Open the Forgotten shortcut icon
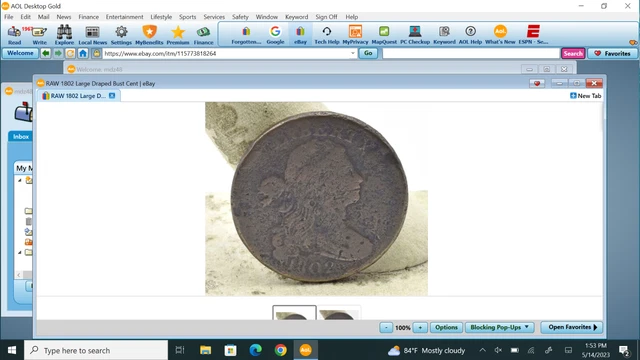Image resolution: width=640 pixels, height=360 pixels. (246, 35)
